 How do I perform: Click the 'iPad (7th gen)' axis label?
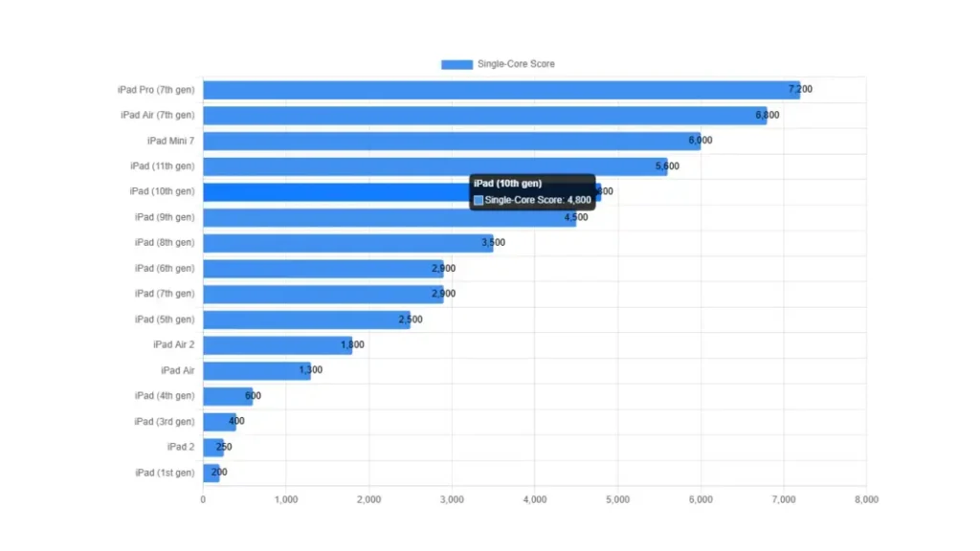click(165, 294)
